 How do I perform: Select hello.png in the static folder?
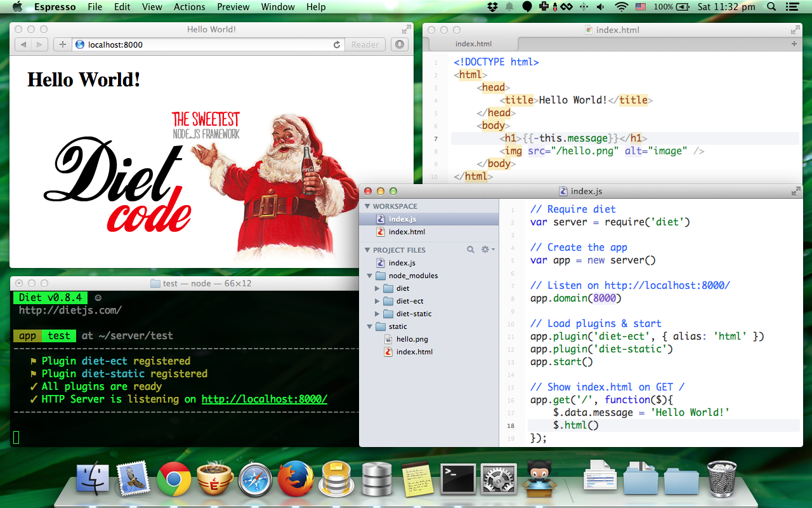pos(429,339)
